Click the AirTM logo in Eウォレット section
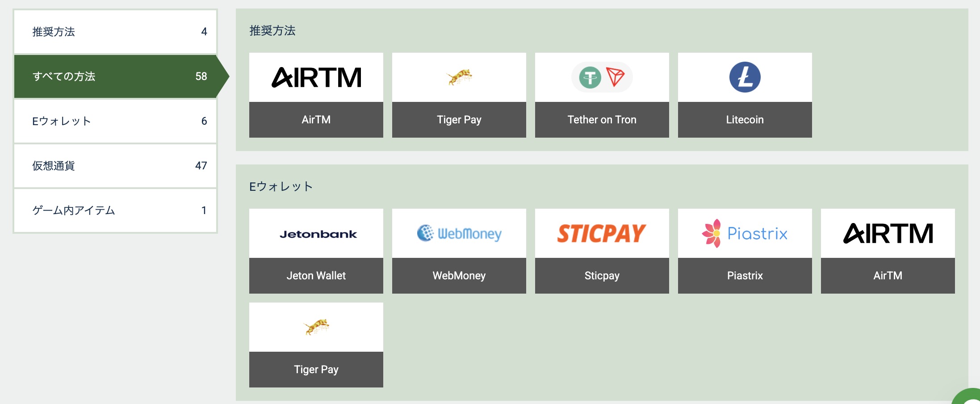980x404 pixels. point(888,233)
